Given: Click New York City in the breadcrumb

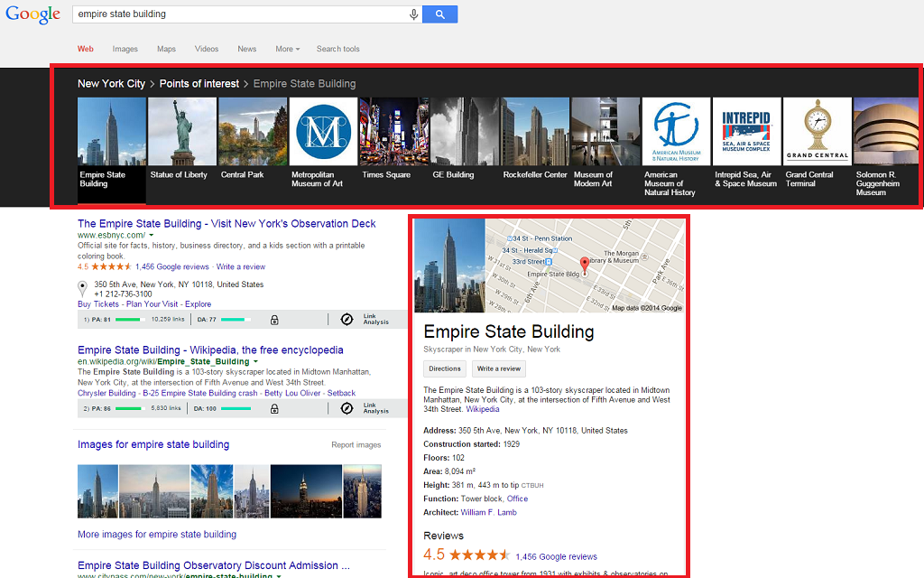Looking at the screenshot, I should click(x=111, y=84).
